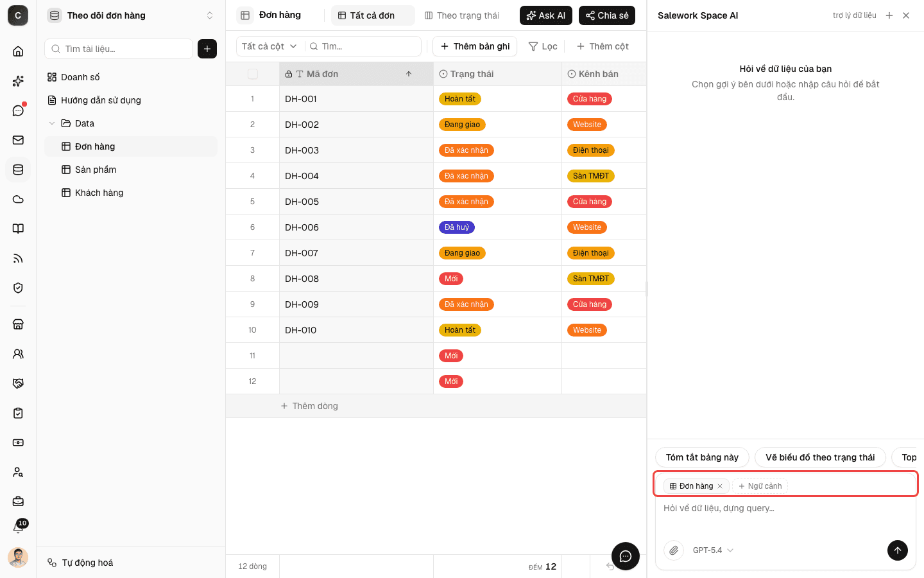Open the store icon in sidebar

point(18,324)
